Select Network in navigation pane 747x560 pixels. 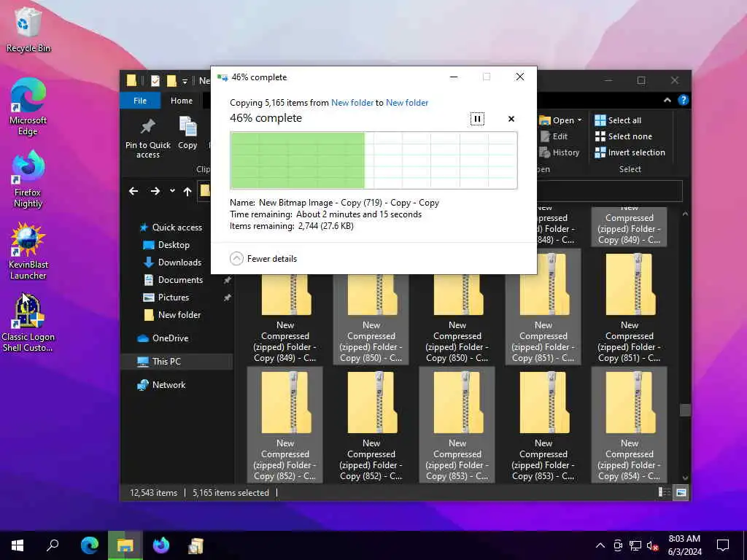(x=161, y=385)
